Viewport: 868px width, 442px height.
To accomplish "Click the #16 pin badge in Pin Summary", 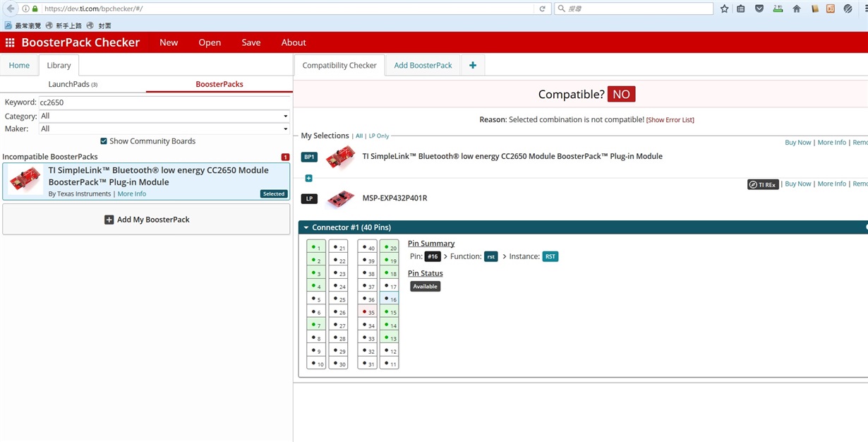I will click(433, 256).
